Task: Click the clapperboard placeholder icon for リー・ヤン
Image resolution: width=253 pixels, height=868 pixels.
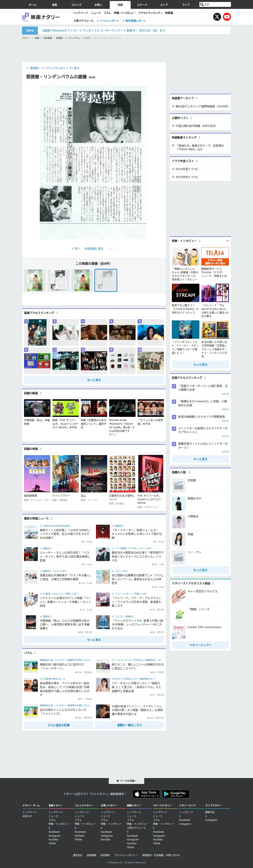Action: click(x=179, y=557)
